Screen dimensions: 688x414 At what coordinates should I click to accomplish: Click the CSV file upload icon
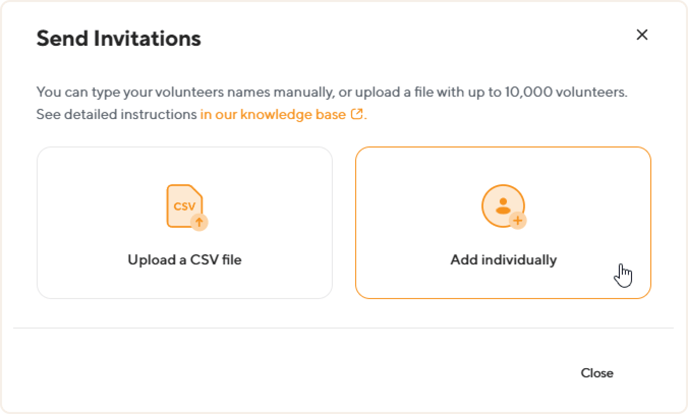point(187,207)
